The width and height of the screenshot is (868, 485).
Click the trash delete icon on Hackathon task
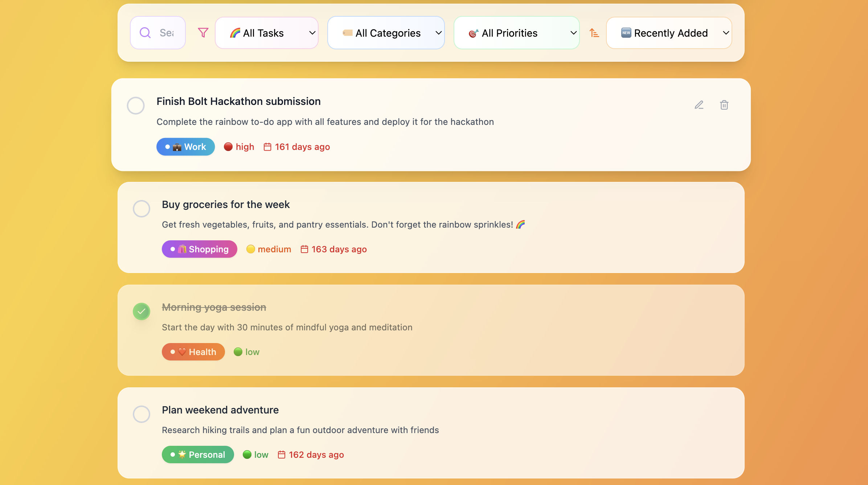point(724,105)
